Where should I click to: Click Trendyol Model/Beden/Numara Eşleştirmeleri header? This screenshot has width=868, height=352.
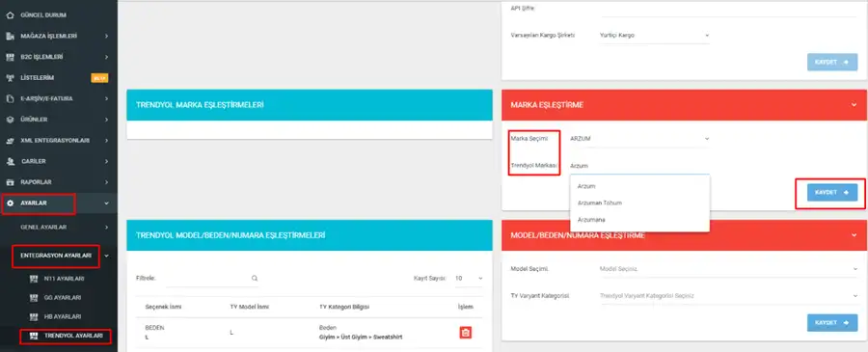[310, 235]
